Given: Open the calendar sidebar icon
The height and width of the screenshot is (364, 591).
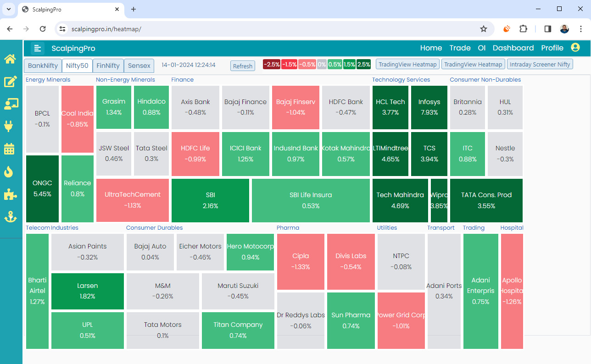Looking at the screenshot, I should click(x=9, y=149).
